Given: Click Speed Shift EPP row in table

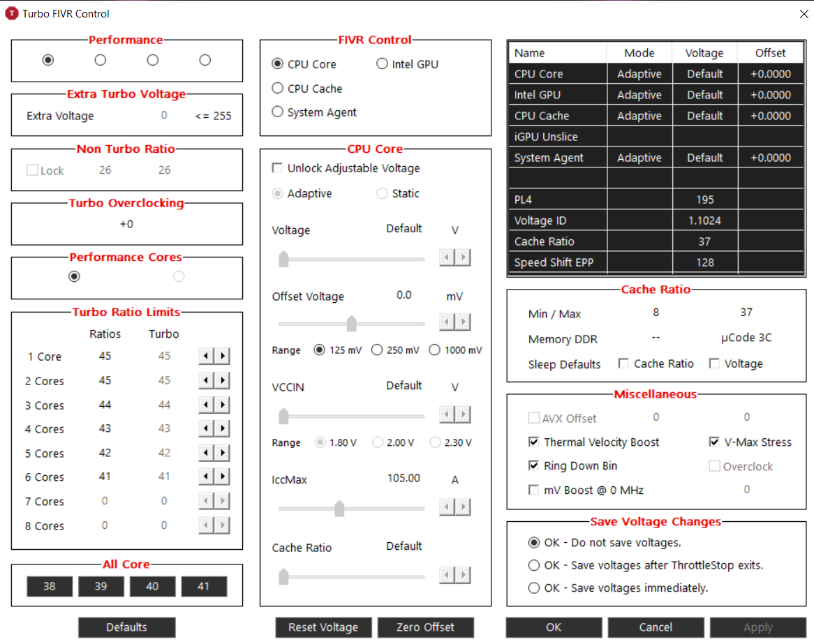Looking at the screenshot, I should point(656,262).
